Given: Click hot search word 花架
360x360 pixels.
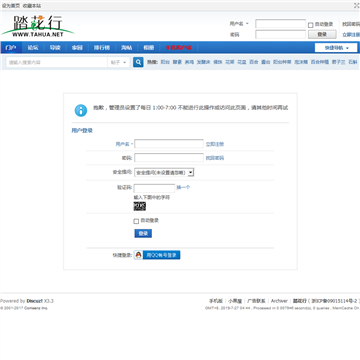Looking at the screenshot, I should pyautogui.click(x=230, y=62).
